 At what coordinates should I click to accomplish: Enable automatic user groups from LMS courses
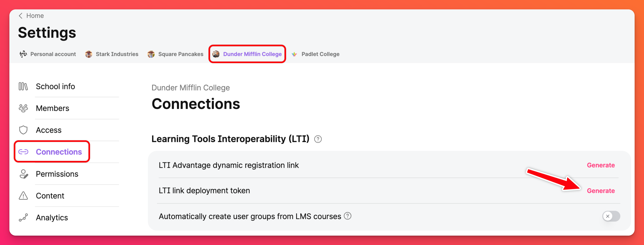[x=611, y=216]
